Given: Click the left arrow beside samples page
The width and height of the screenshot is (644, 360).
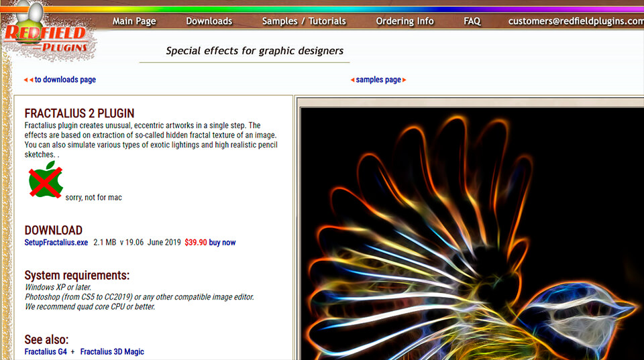Looking at the screenshot, I should click(x=352, y=80).
